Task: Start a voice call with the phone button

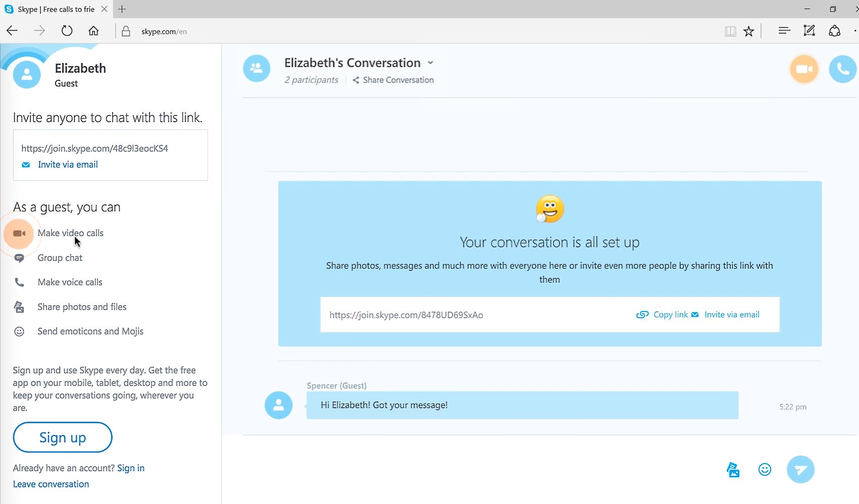Action: (x=842, y=69)
